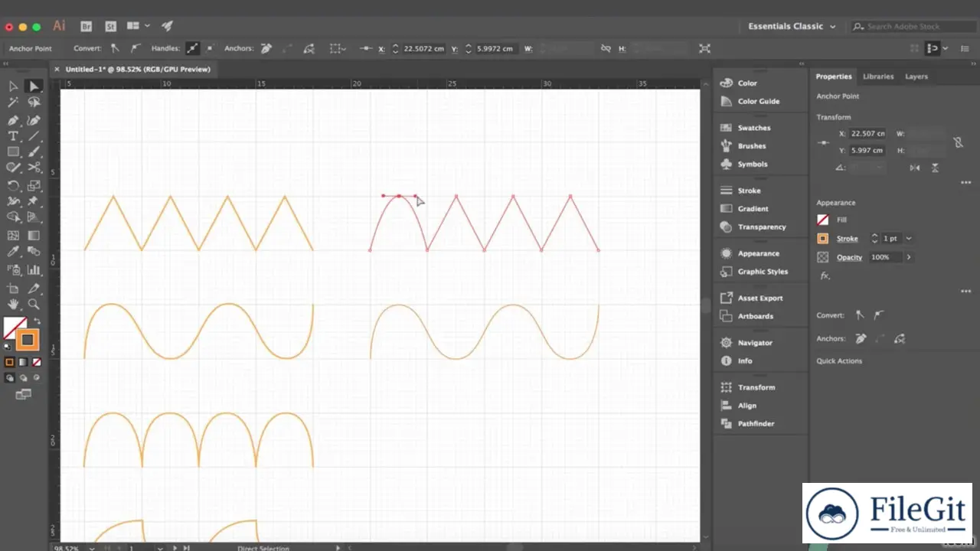The image size is (980, 551).
Task: Select the Hand tool
Action: click(13, 305)
